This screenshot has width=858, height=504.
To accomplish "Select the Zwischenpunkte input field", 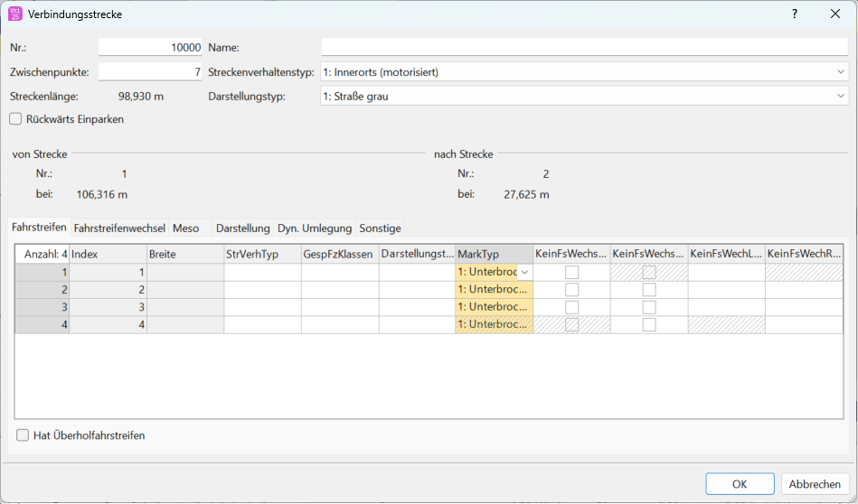I will [x=150, y=71].
